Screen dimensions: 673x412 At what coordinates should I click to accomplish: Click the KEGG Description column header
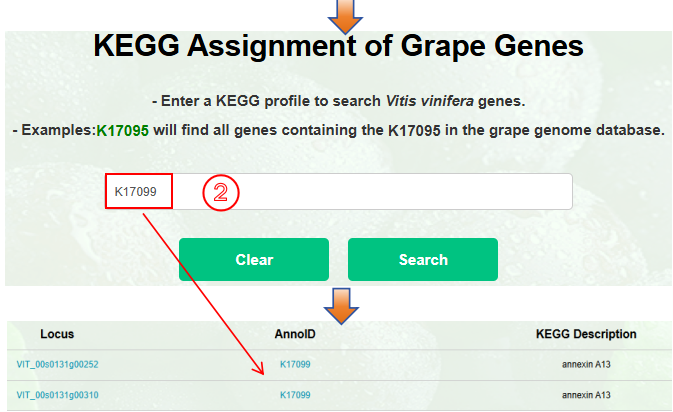pyautogui.click(x=586, y=334)
